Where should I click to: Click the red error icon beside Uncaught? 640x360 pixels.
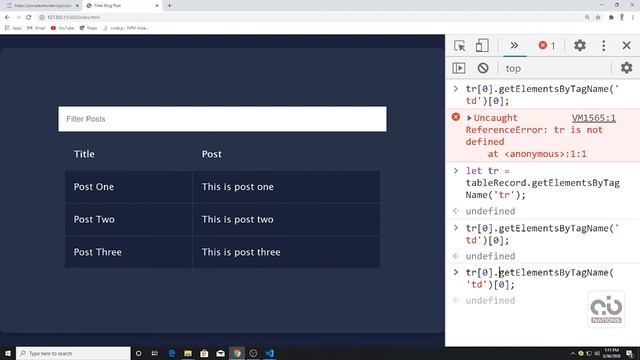click(456, 118)
